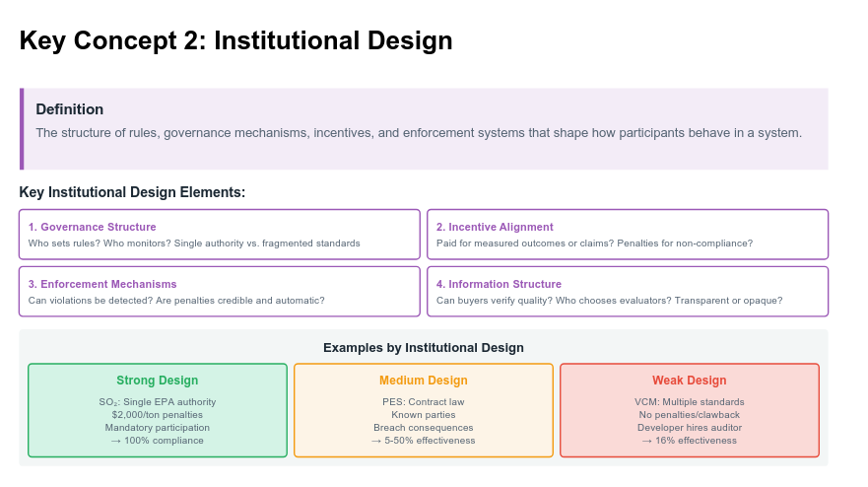The width and height of the screenshot is (868, 487).
Task: Click the slide title 'Key Concept 2: Institutional Design'
Action: [x=235, y=40]
